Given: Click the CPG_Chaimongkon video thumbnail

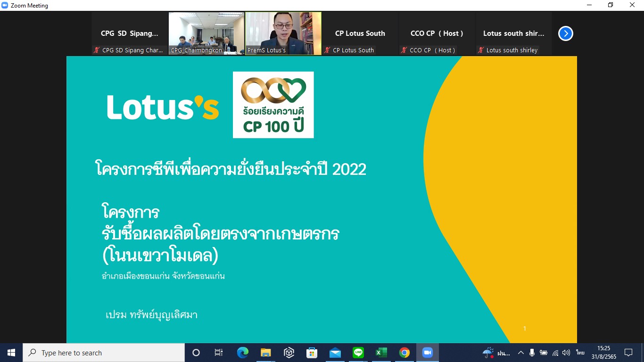Looking at the screenshot, I should [x=206, y=32].
